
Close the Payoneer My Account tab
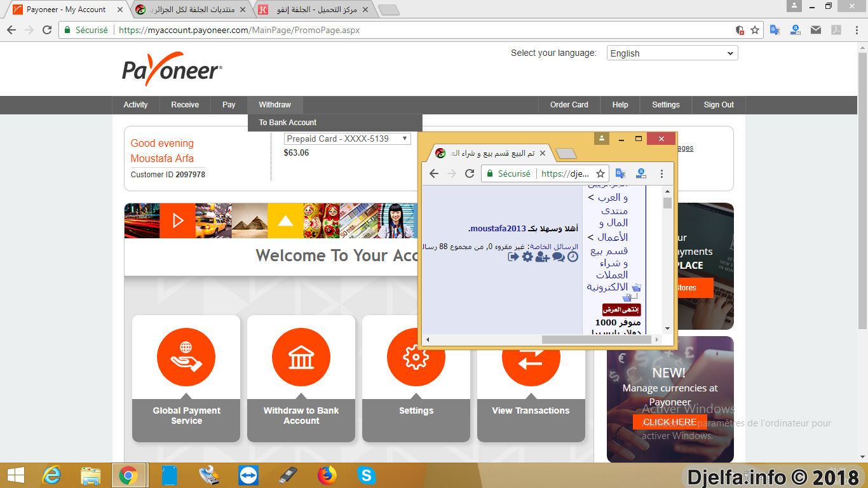pyautogui.click(x=120, y=10)
